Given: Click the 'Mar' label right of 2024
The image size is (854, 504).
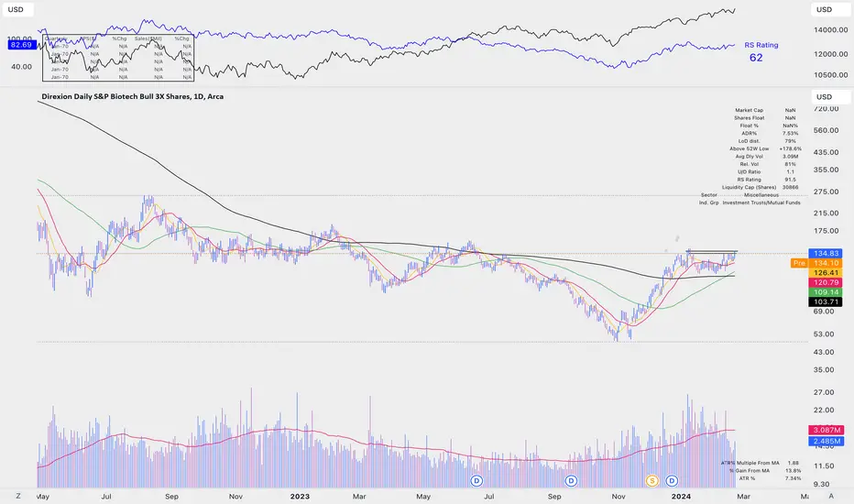Looking at the screenshot, I should click(x=743, y=497).
